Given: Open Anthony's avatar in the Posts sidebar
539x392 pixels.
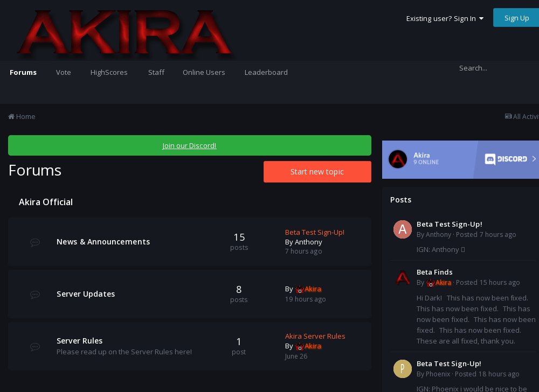Looking at the screenshot, I should click(403, 229).
